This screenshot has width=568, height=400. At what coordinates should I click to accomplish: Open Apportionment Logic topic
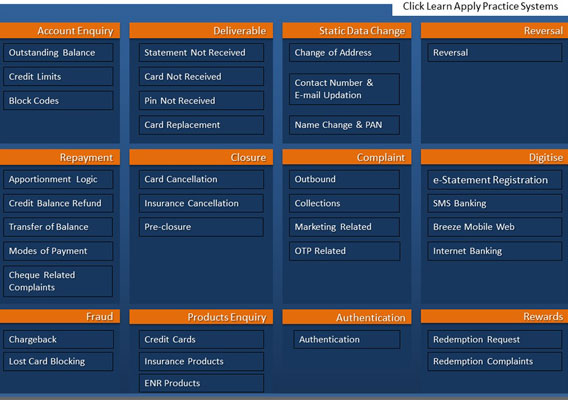pos(58,180)
